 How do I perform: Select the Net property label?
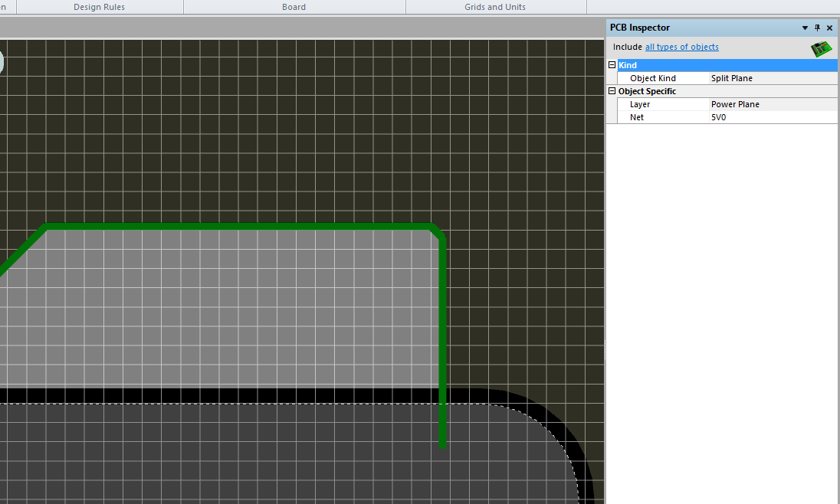tap(637, 117)
